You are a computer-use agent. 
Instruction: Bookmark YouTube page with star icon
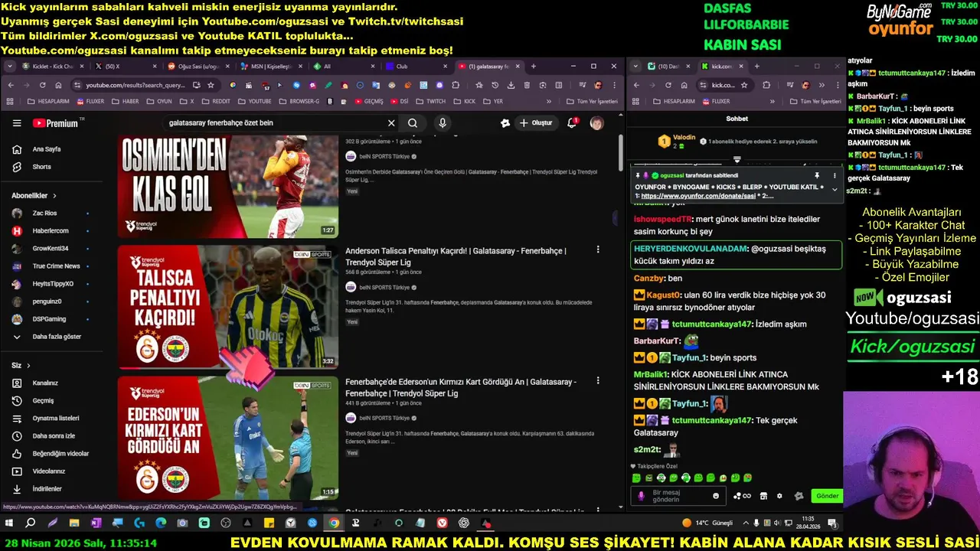click(x=211, y=85)
